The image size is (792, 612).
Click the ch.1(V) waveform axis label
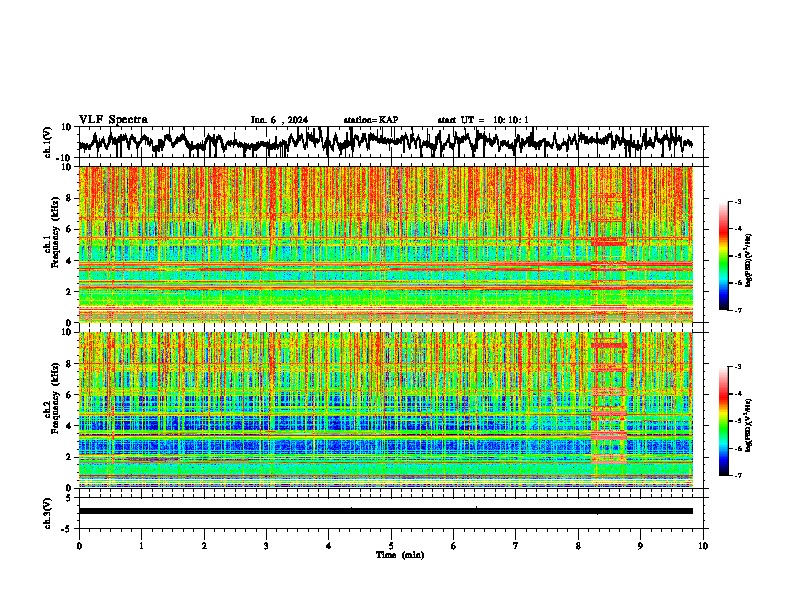pos(48,142)
